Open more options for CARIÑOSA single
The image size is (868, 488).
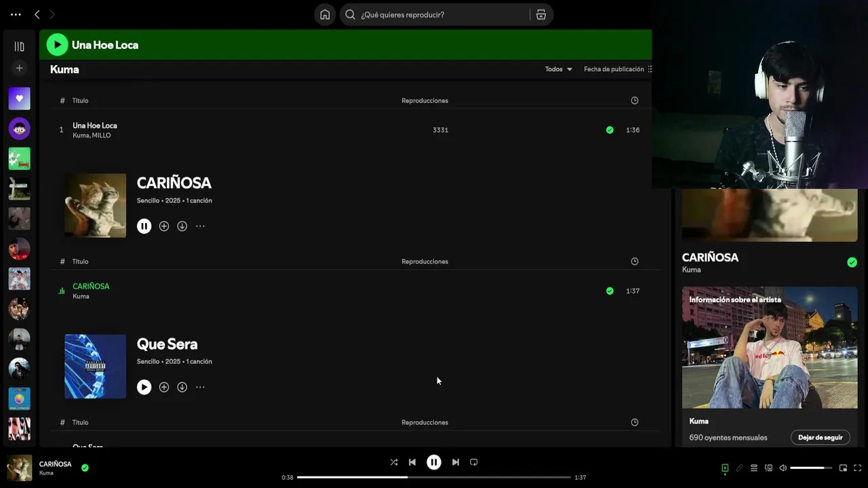(x=200, y=226)
